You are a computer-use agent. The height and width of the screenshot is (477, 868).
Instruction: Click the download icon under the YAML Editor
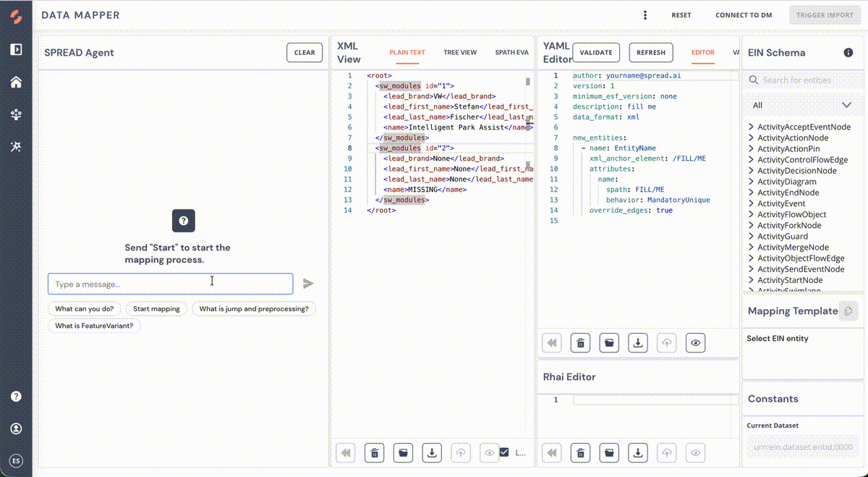click(x=638, y=343)
